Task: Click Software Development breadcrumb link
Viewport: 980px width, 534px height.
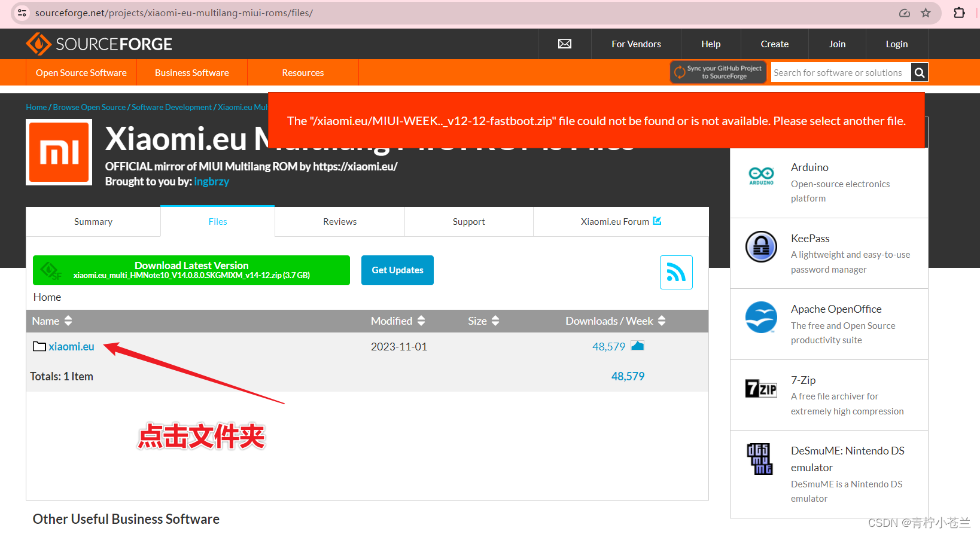Action: pyautogui.click(x=172, y=107)
